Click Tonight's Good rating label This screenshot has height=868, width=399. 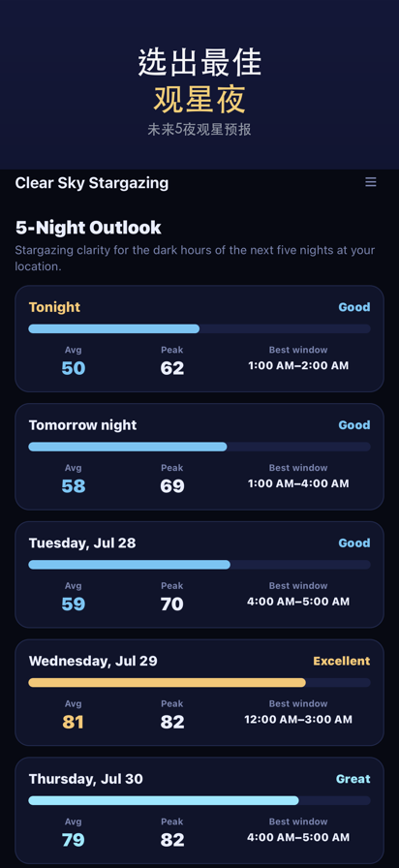(354, 307)
